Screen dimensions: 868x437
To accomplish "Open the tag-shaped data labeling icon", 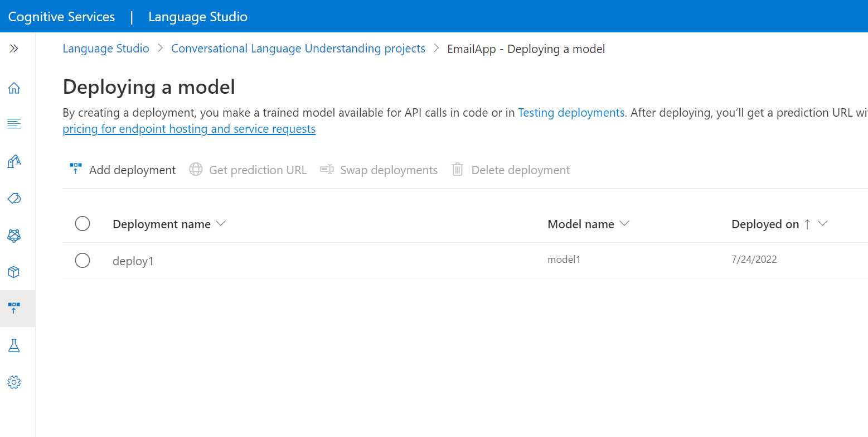I will [x=14, y=199].
